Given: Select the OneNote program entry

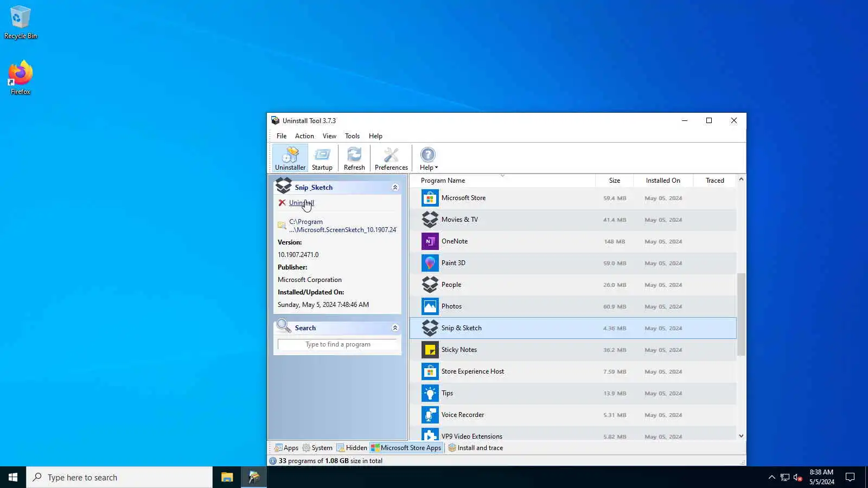Looking at the screenshot, I should (x=573, y=241).
